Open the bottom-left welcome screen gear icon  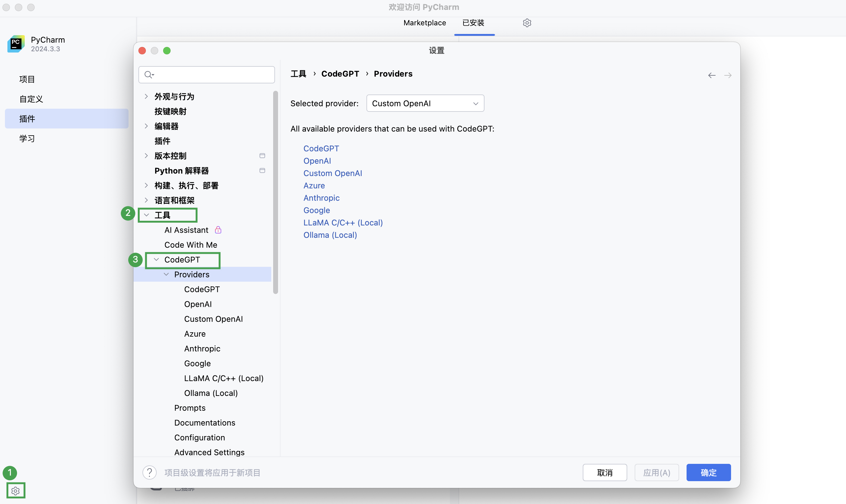[x=16, y=490]
